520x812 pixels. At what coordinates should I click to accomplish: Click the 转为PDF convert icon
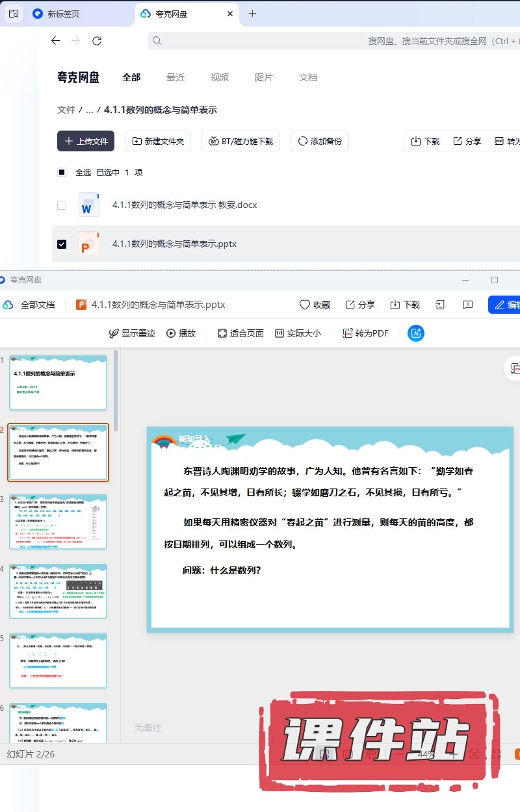click(348, 333)
